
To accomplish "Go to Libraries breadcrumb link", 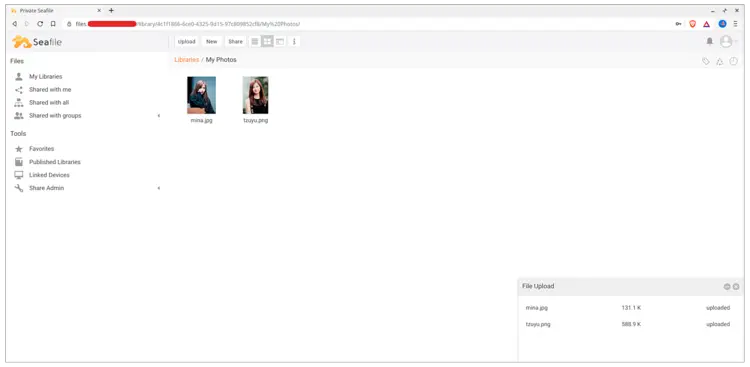I will [x=187, y=60].
